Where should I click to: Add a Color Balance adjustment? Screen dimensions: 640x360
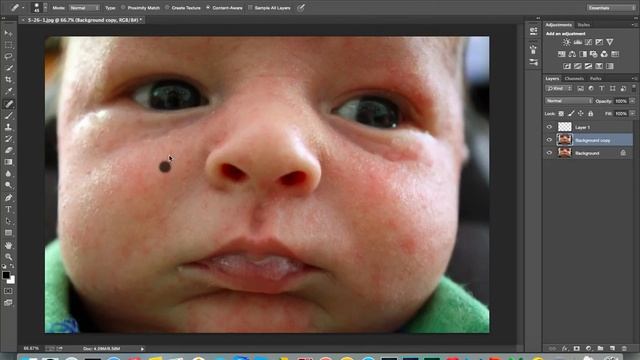[572, 54]
